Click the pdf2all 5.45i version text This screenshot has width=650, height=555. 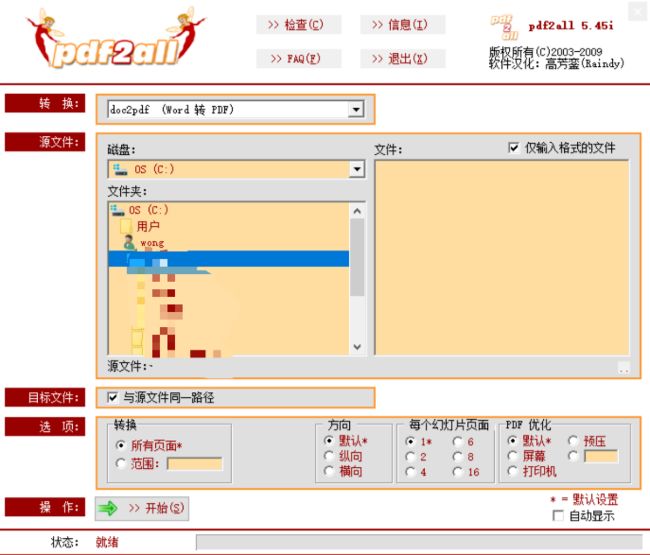pos(571,26)
